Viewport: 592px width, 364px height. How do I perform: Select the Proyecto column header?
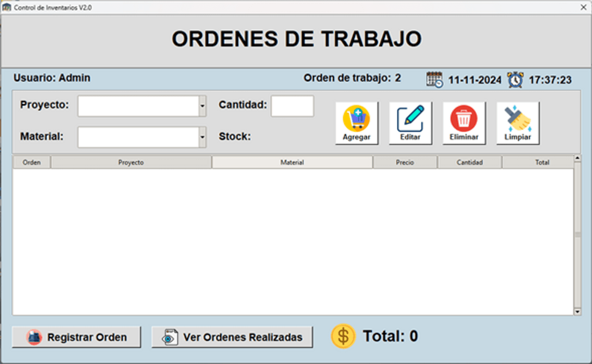[131, 162]
